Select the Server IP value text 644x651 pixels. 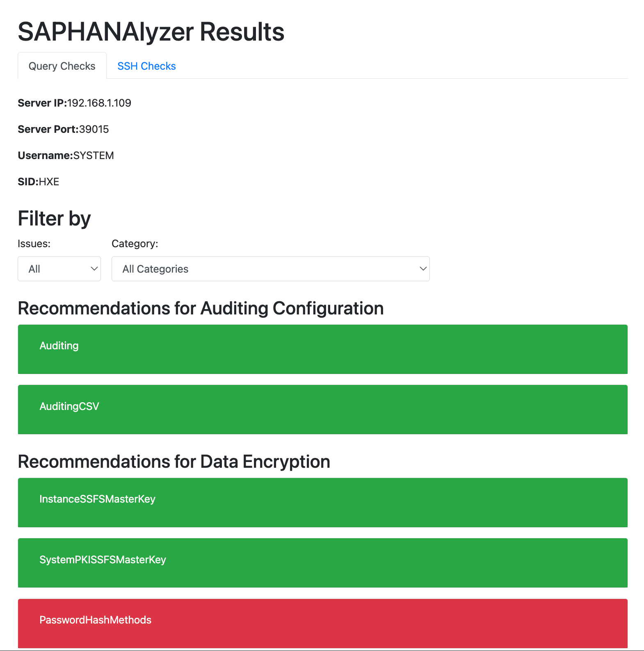pyautogui.click(x=99, y=103)
